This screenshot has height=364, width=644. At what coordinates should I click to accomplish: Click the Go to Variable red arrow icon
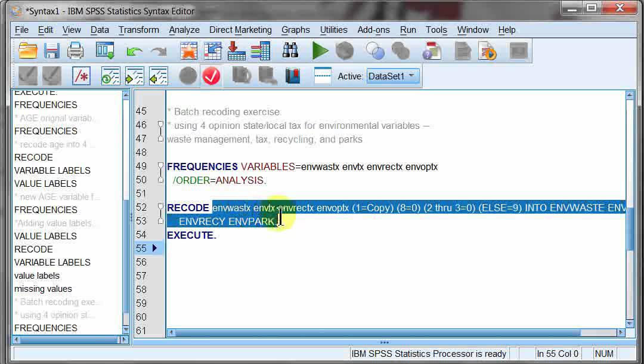click(237, 51)
